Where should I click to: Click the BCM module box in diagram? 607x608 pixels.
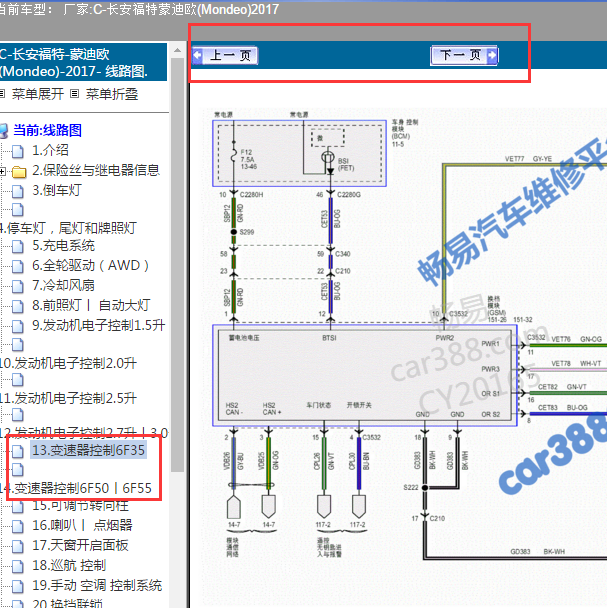299,153
